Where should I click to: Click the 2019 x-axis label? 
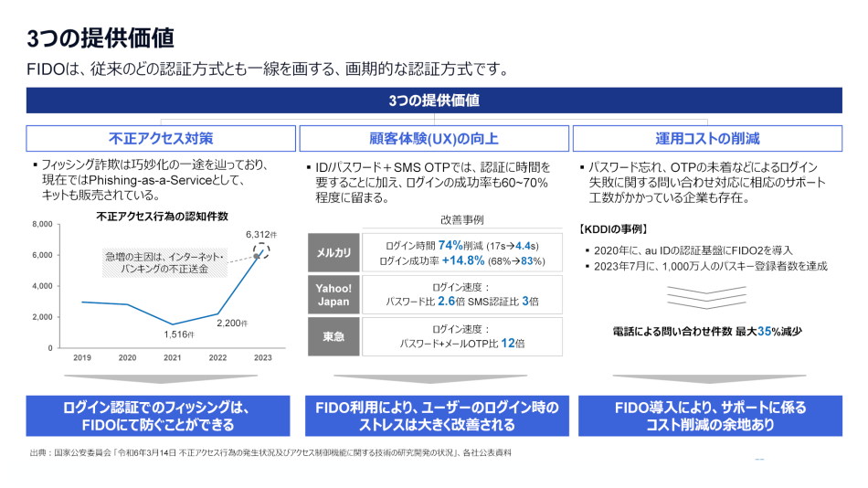click(x=82, y=358)
